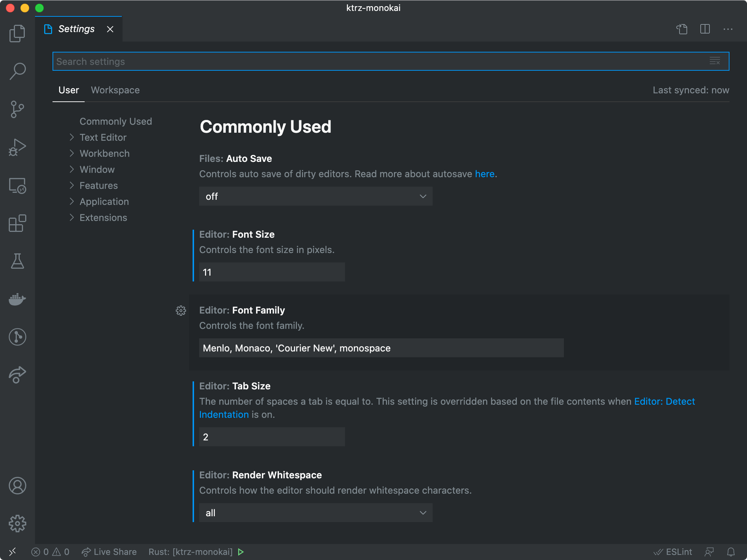This screenshot has height=560, width=747.
Task: Open the Run and Debug panel
Action: point(17,148)
